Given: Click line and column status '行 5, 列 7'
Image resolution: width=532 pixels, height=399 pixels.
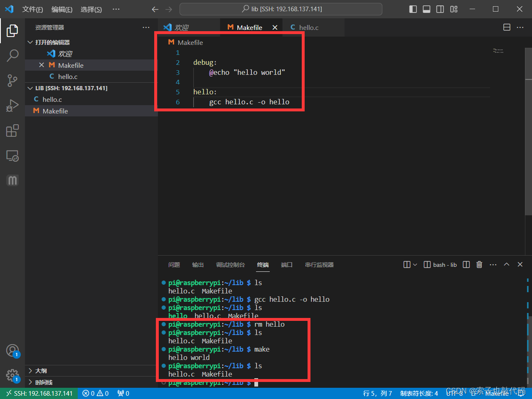Looking at the screenshot, I should [377, 393].
